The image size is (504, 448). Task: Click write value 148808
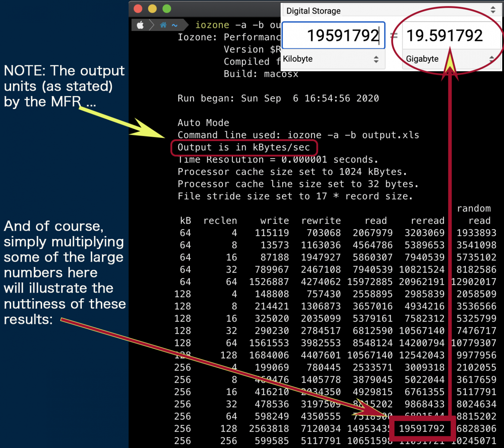point(272,294)
